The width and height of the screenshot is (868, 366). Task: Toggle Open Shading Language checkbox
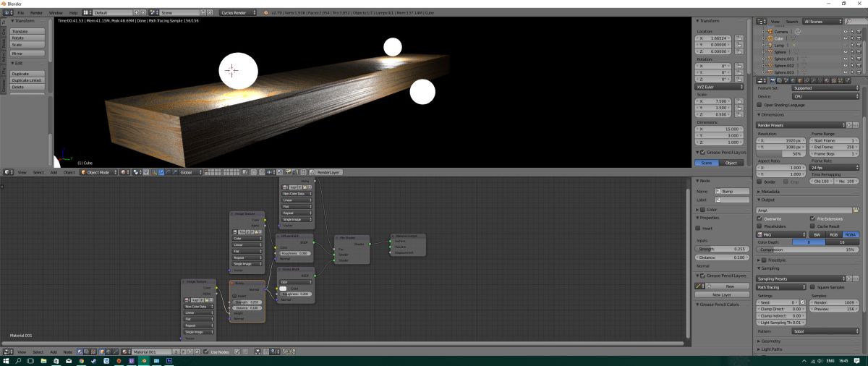(x=760, y=105)
